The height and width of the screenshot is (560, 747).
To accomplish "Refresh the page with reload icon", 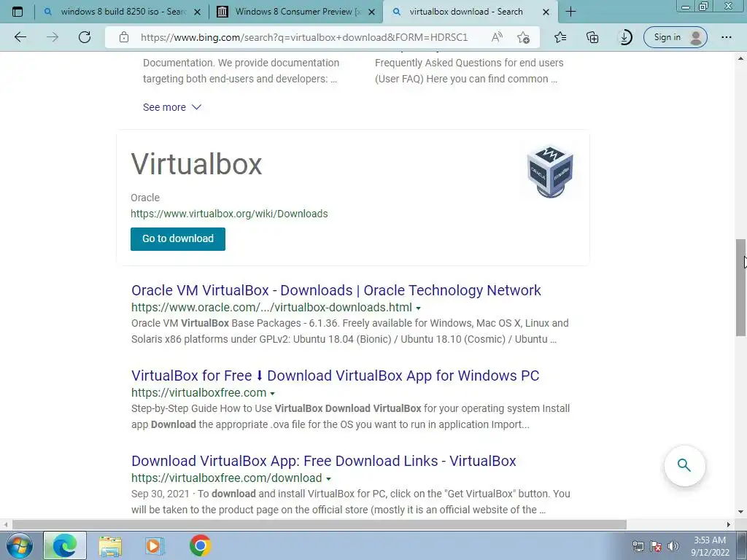I will (x=85, y=37).
